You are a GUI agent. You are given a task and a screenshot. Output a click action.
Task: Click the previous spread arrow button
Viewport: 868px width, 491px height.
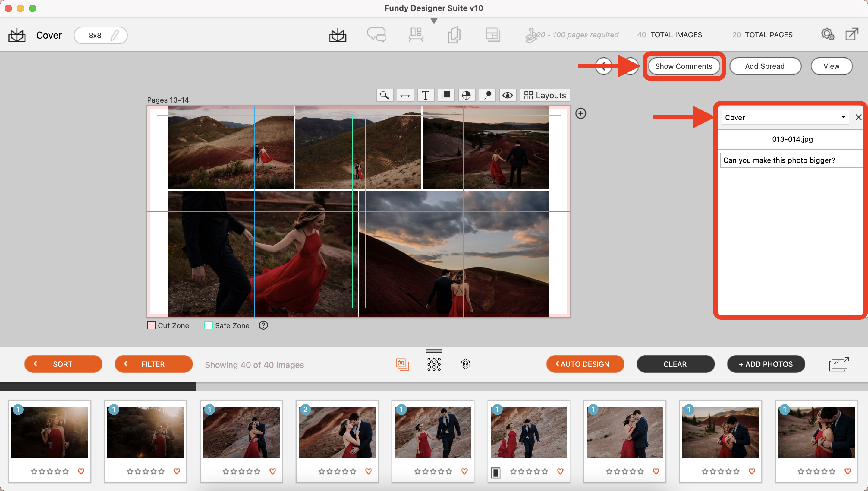coord(603,66)
